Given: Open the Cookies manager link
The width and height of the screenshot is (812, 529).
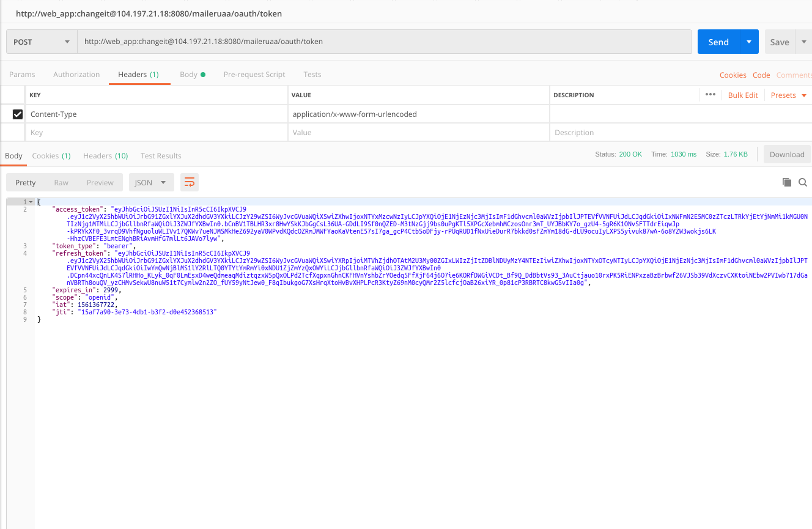Looking at the screenshot, I should [733, 75].
